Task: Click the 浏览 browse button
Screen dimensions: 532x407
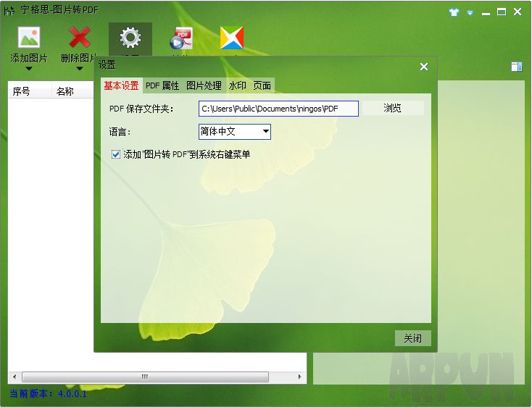Action: pyautogui.click(x=393, y=108)
